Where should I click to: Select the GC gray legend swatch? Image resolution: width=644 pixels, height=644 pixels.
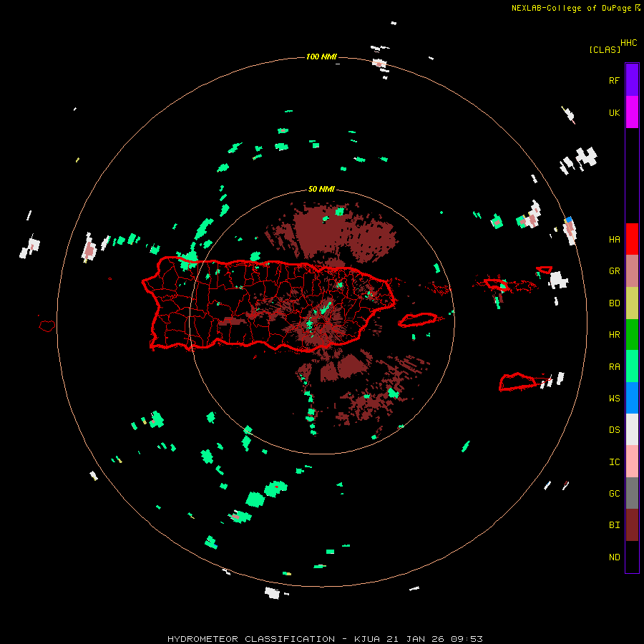click(632, 493)
